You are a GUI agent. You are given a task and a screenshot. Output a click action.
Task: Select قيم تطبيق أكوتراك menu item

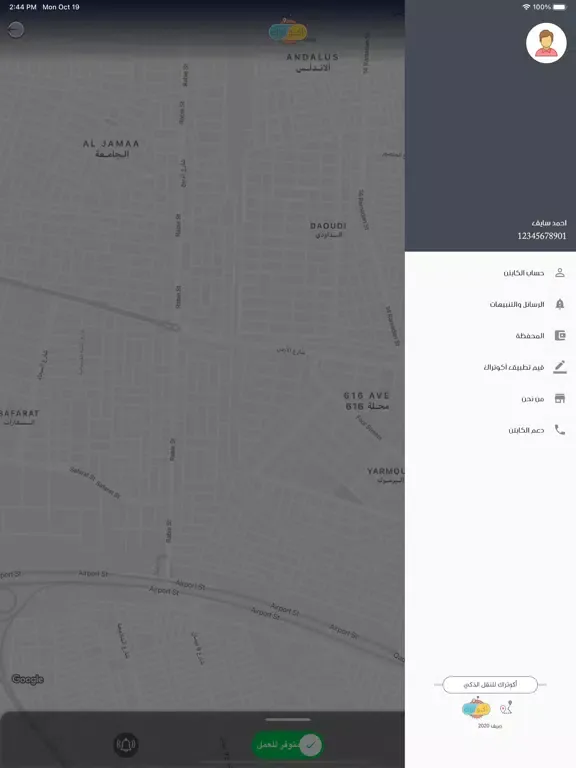(490, 367)
